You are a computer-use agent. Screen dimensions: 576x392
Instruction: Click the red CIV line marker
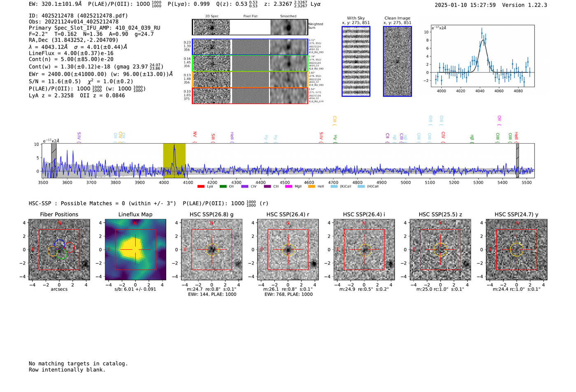click(x=443, y=137)
